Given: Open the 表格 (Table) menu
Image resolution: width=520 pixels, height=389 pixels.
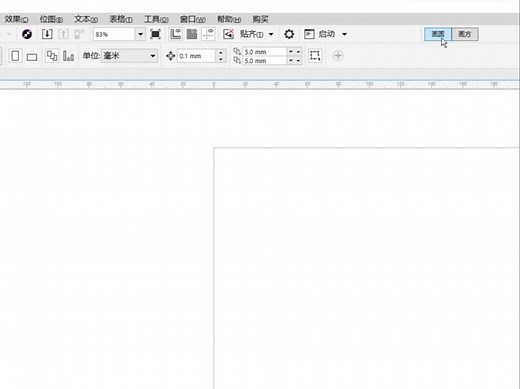Looking at the screenshot, I should [121, 19].
